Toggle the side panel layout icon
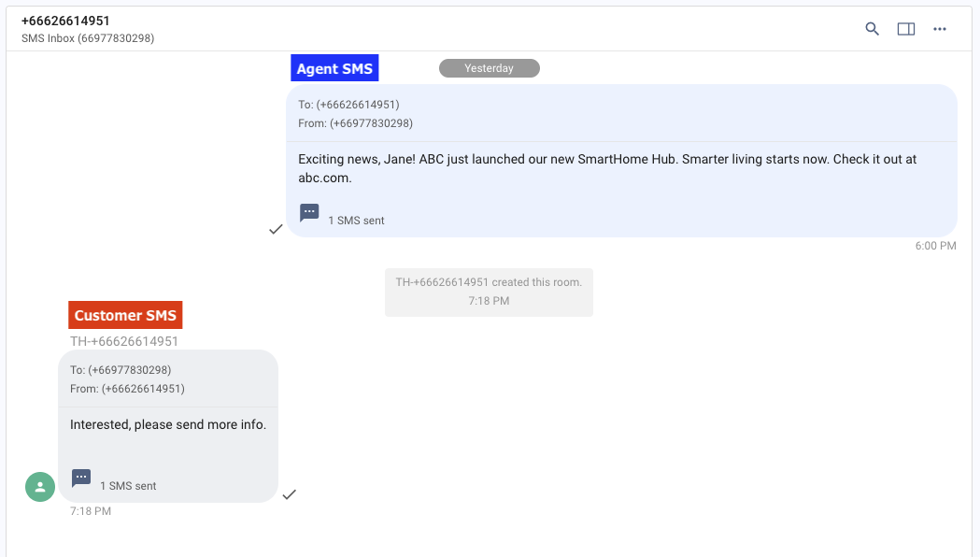This screenshot has width=980, height=557. point(905,29)
